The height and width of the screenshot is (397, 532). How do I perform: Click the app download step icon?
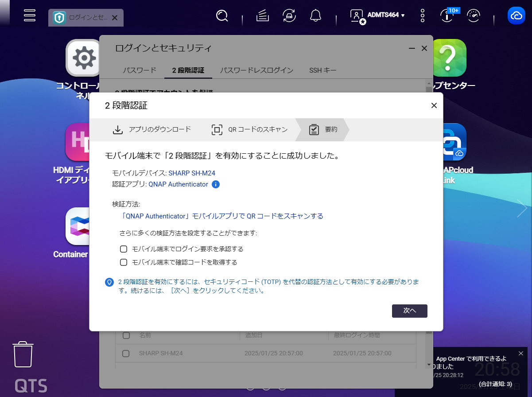pos(117,129)
